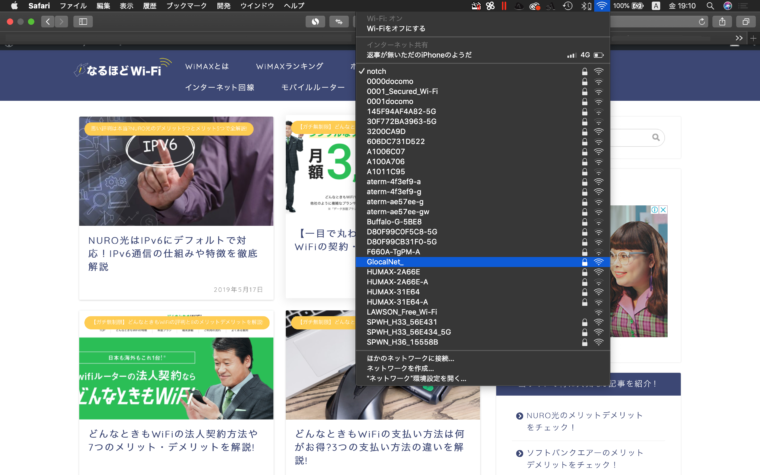Click the ad image of woman
Screen dimensions: 760x475
(639, 271)
